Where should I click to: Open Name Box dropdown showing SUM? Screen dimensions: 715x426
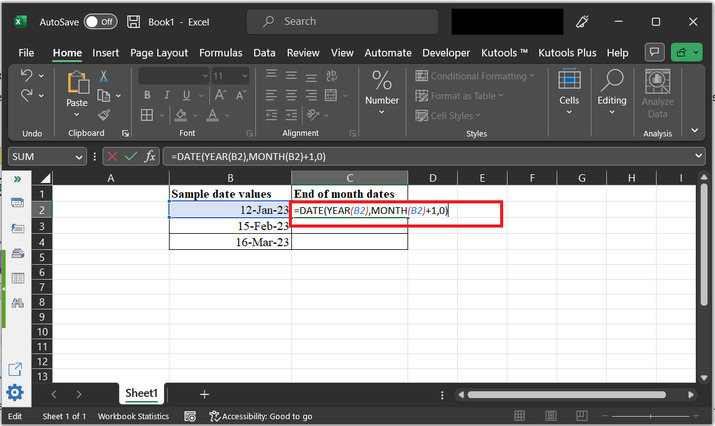point(79,157)
